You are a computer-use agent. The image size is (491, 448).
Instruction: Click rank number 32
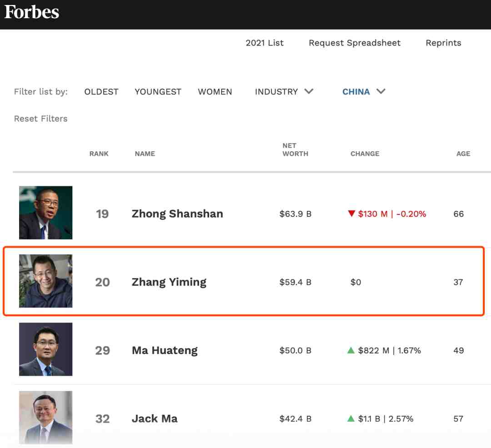click(102, 418)
